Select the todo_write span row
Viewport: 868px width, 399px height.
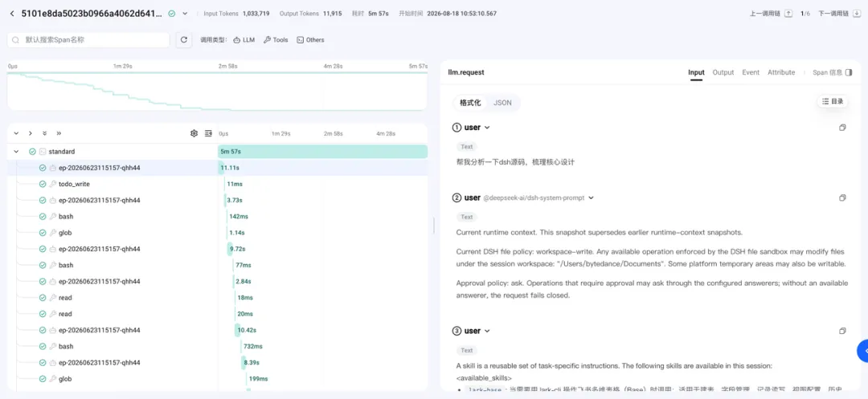click(x=218, y=184)
